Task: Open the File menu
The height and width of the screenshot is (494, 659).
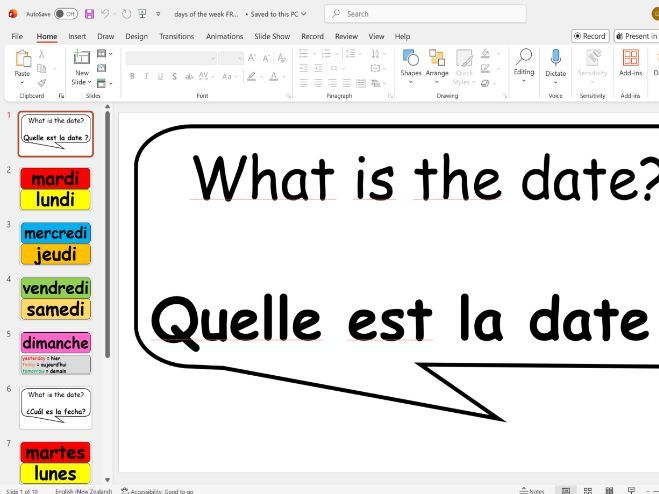Action: [17, 36]
